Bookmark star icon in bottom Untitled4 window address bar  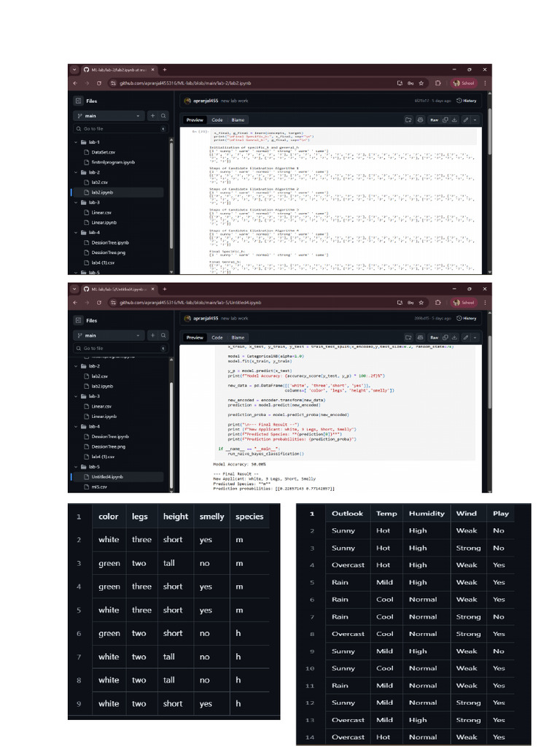421,303
